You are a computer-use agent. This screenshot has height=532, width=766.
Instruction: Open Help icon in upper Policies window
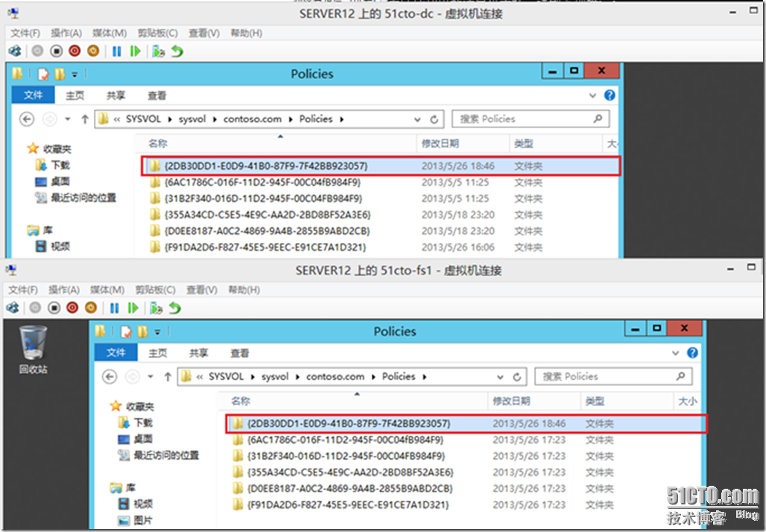[x=610, y=95]
